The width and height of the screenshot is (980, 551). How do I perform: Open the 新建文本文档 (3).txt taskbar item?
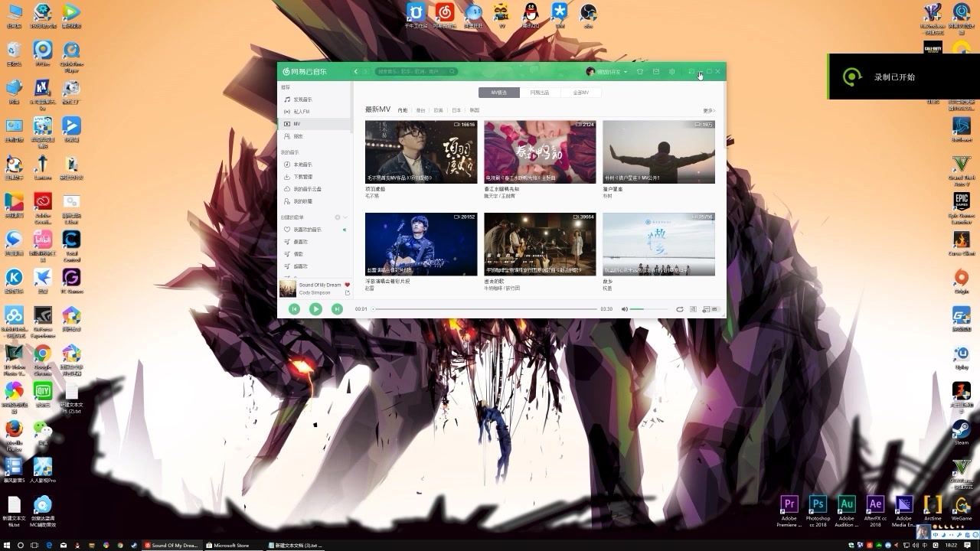pyautogui.click(x=296, y=546)
